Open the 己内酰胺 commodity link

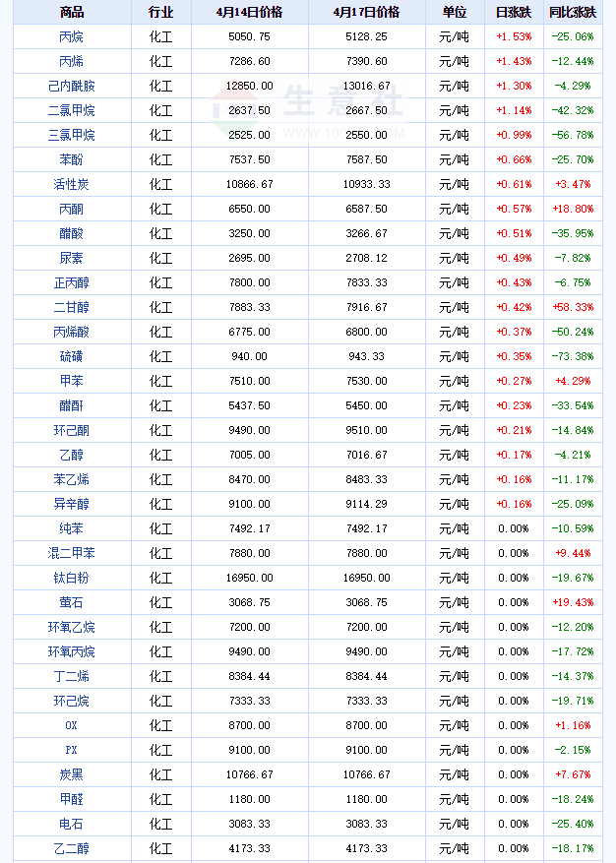pyautogui.click(x=72, y=86)
